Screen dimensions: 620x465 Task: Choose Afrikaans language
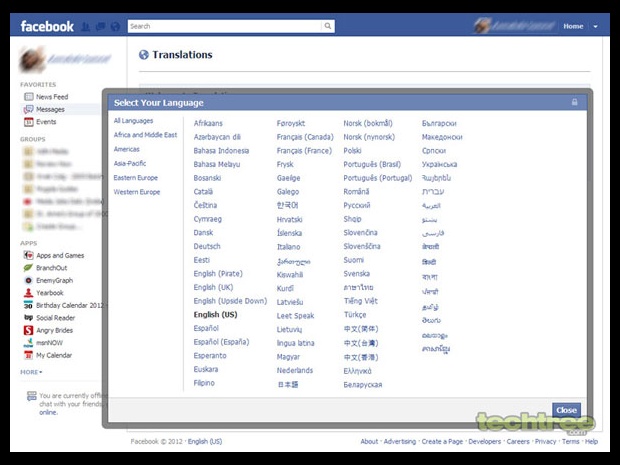208,123
